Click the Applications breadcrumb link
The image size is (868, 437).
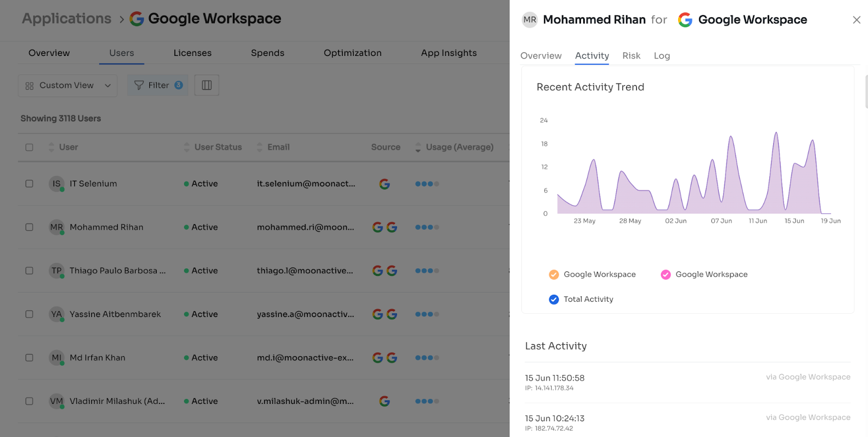point(67,19)
